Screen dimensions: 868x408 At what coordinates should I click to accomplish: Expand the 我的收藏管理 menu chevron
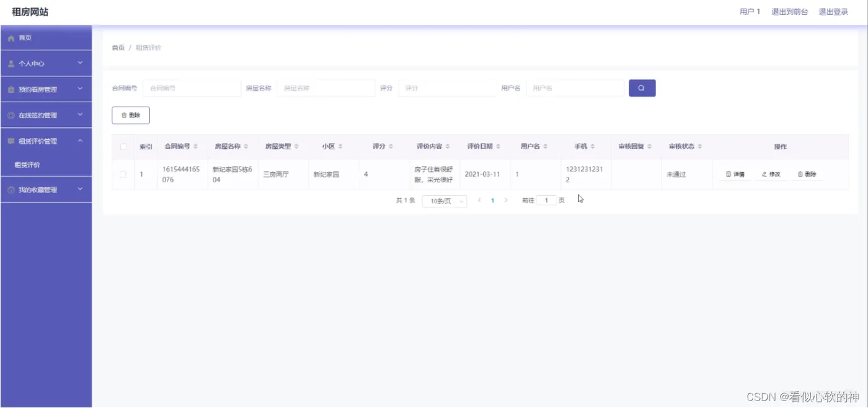click(80, 189)
